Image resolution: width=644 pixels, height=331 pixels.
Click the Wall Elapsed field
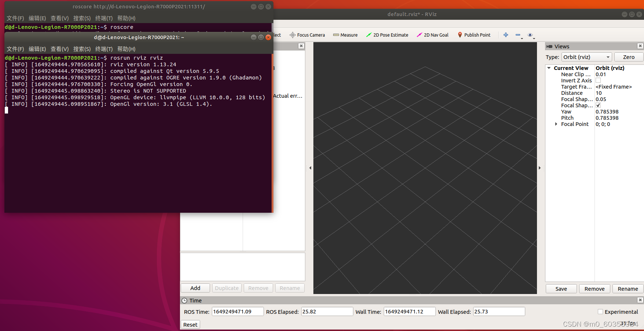point(499,312)
